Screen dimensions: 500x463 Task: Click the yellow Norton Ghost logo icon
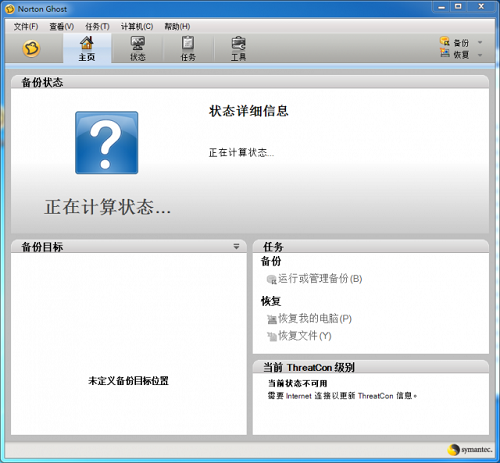pyautogui.click(x=31, y=49)
